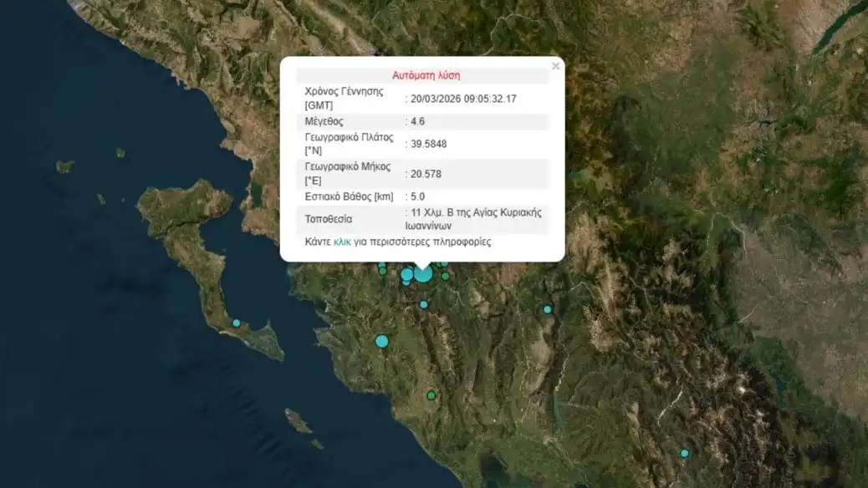
Task: Click the medium cyan marker left of the largest one
Action: point(407,274)
